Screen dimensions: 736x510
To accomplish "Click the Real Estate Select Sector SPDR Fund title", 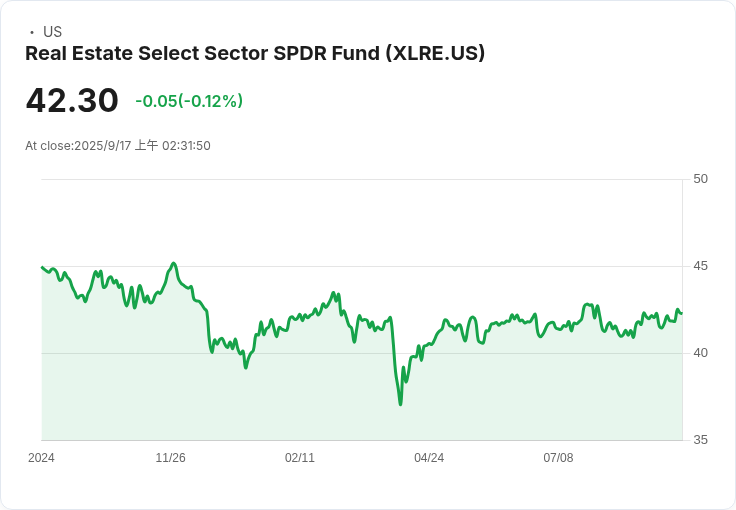I will pos(255,54).
